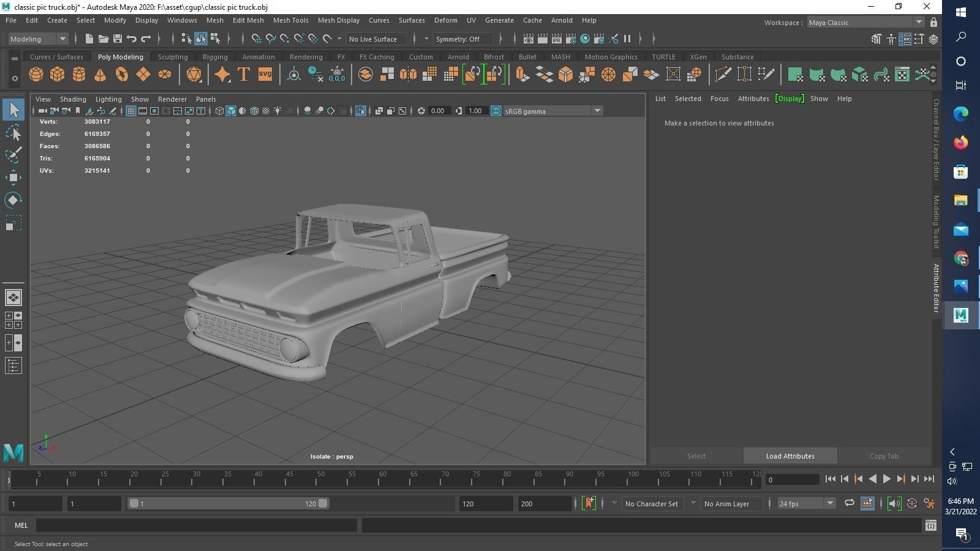Toggle use all lights bulb icon
The image size is (980, 551).
[x=277, y=111]
